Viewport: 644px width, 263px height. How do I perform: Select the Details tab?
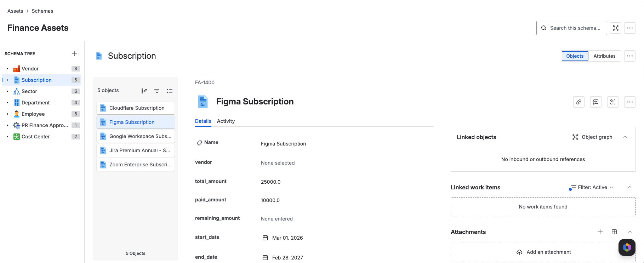click(x=203, y=121)
